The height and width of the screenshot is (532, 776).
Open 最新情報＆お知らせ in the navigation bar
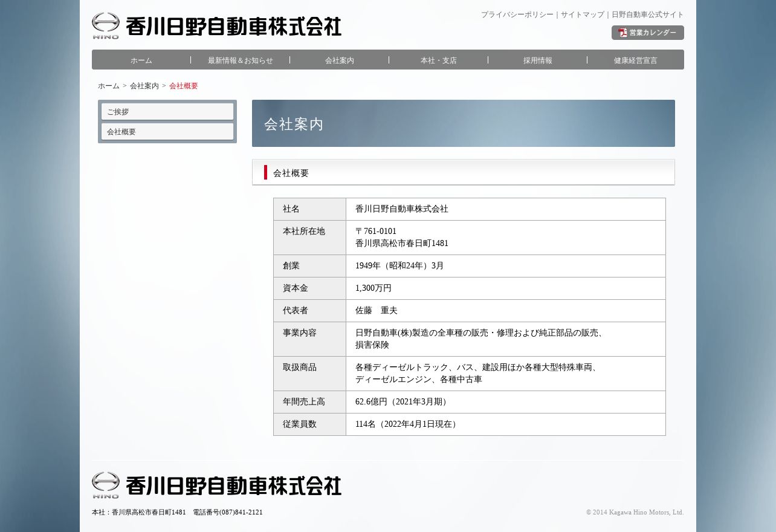(241, 60)
